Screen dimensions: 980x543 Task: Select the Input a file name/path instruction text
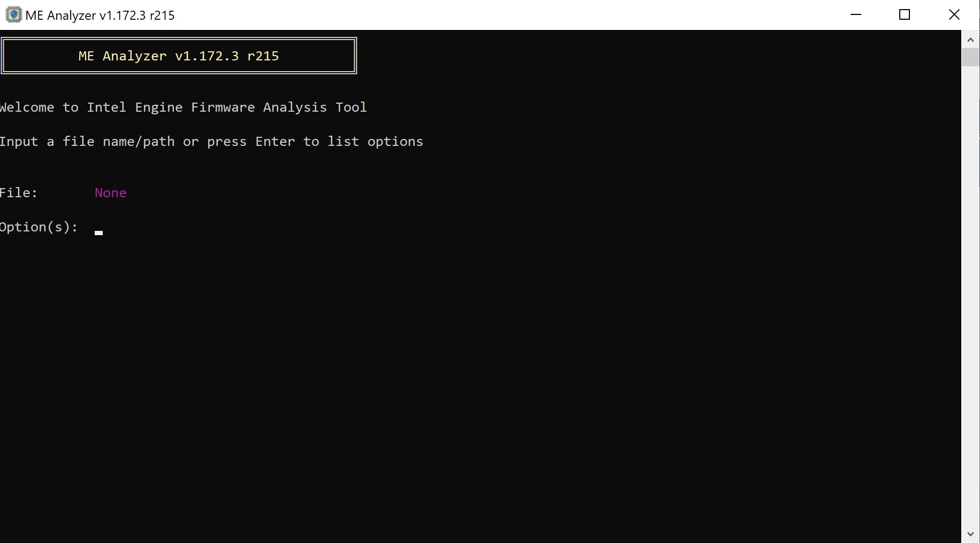click(x=211, y=142)
